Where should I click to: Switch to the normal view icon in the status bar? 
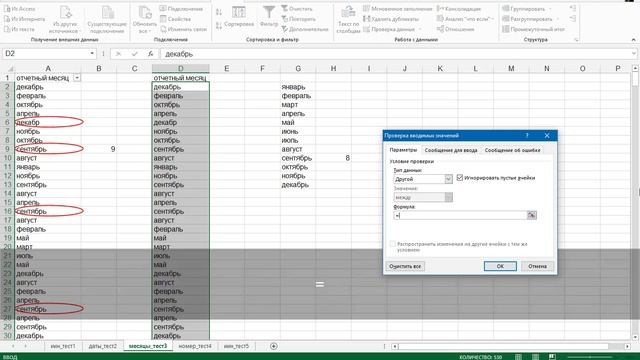(x=518, y=357)
